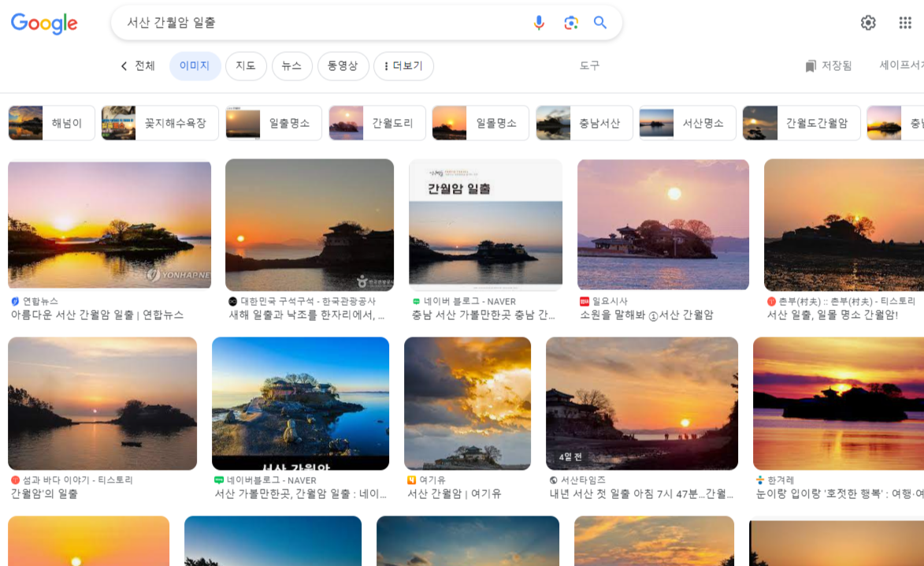
Task: Click the 대한민국 구석구석 - 한국관광공사 source label
Action: click(308, 301)
